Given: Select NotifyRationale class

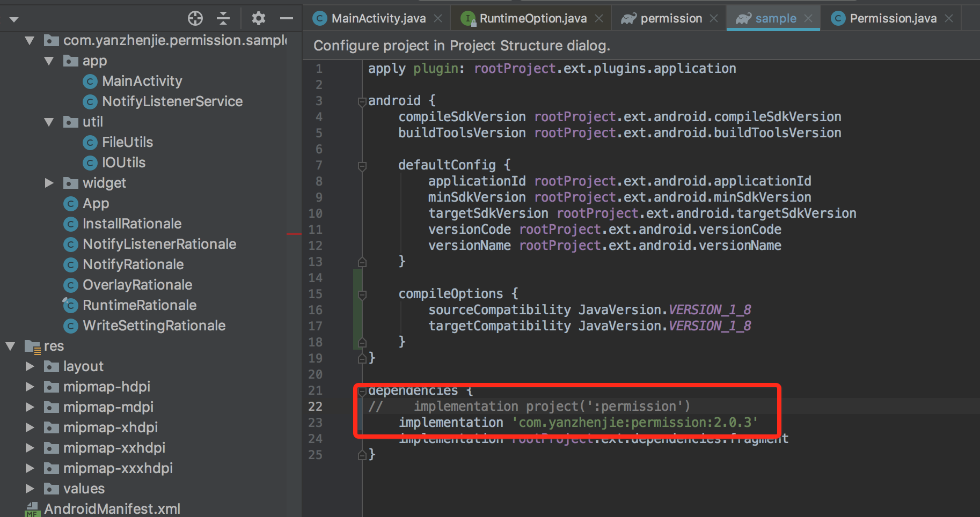Looking at the screenshot, I should tap(133, 264).
